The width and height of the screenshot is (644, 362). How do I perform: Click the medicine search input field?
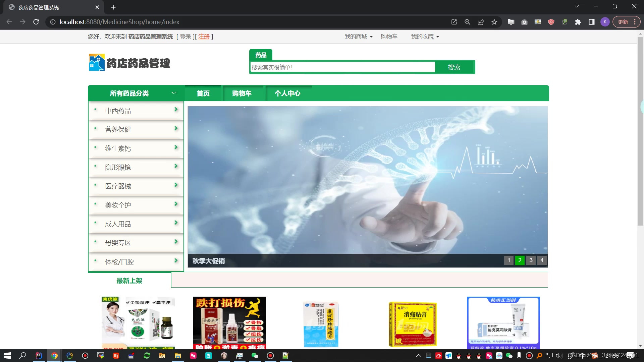(342, 67)
